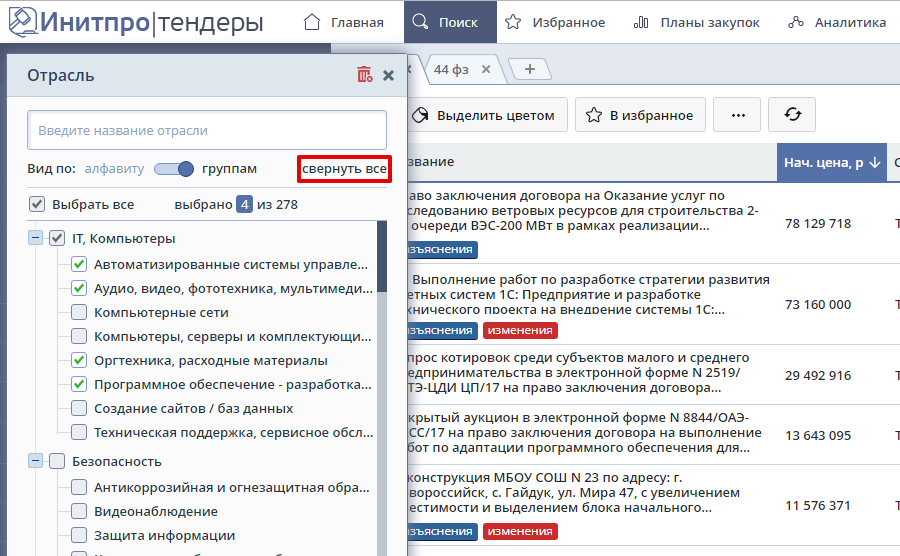
Task: Click свернуть все to collapse all groups
Action: coord(344,169)
